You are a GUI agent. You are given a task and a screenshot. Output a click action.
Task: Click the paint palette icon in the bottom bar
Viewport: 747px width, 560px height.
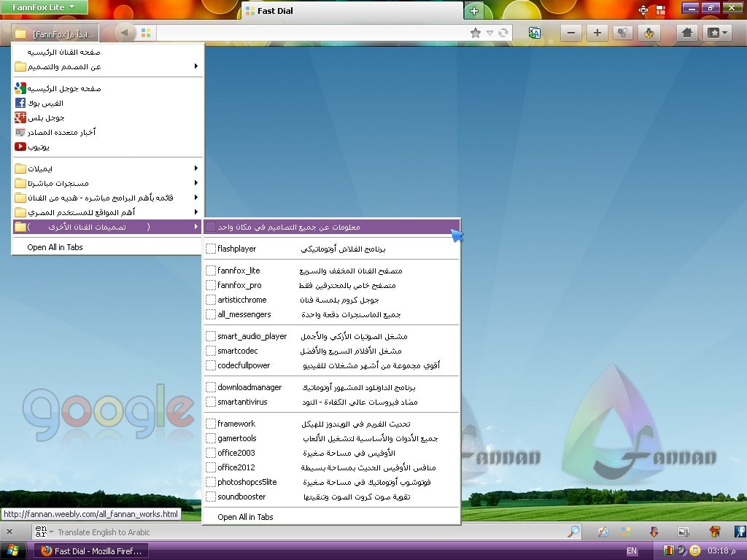tap(603, 532)
